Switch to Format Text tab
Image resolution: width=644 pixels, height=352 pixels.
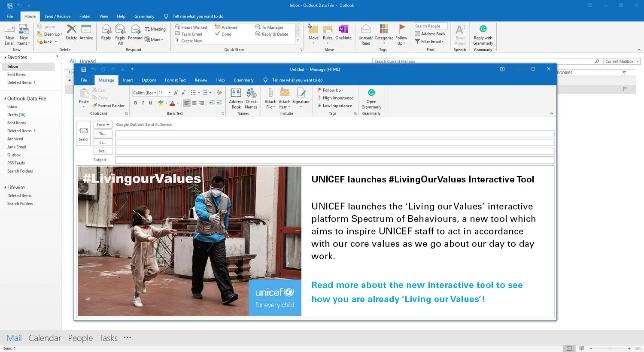(175, 80)
